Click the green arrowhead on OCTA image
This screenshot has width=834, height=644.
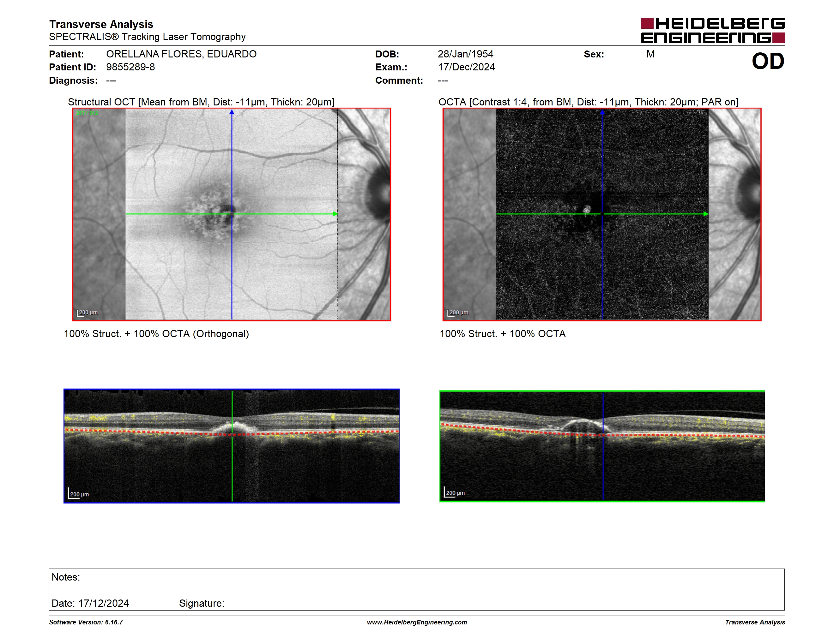tap(706, 214)
